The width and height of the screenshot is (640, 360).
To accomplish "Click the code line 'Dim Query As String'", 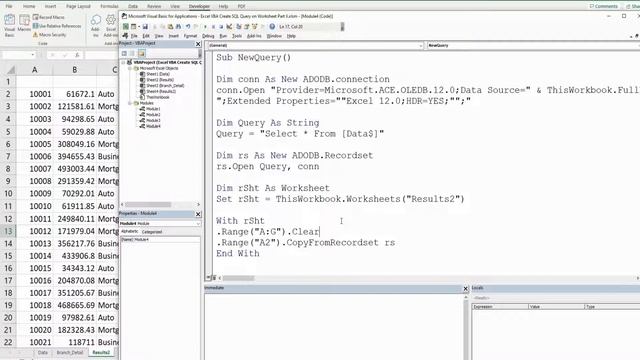I will coord(268,123).
